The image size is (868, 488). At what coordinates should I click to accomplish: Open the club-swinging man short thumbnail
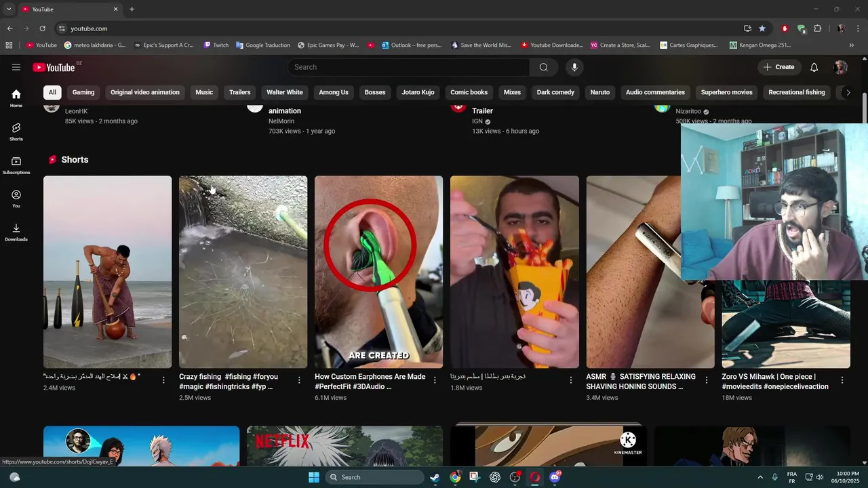(108, 272)
